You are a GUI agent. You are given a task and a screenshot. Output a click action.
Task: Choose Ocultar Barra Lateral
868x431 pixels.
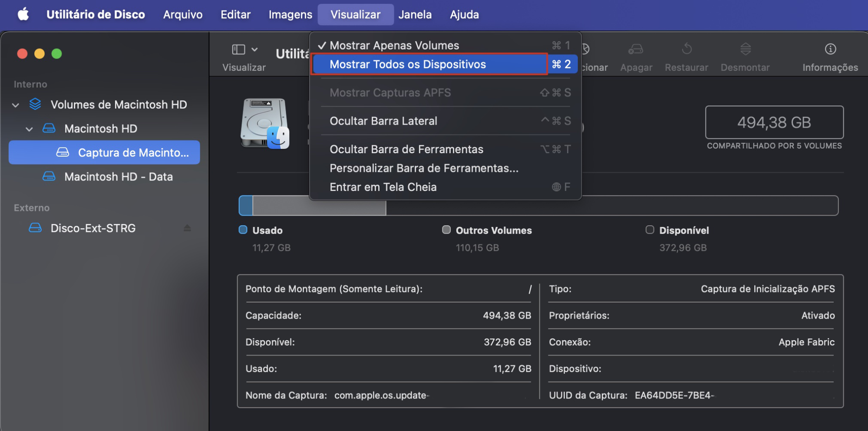click(445, 121)
